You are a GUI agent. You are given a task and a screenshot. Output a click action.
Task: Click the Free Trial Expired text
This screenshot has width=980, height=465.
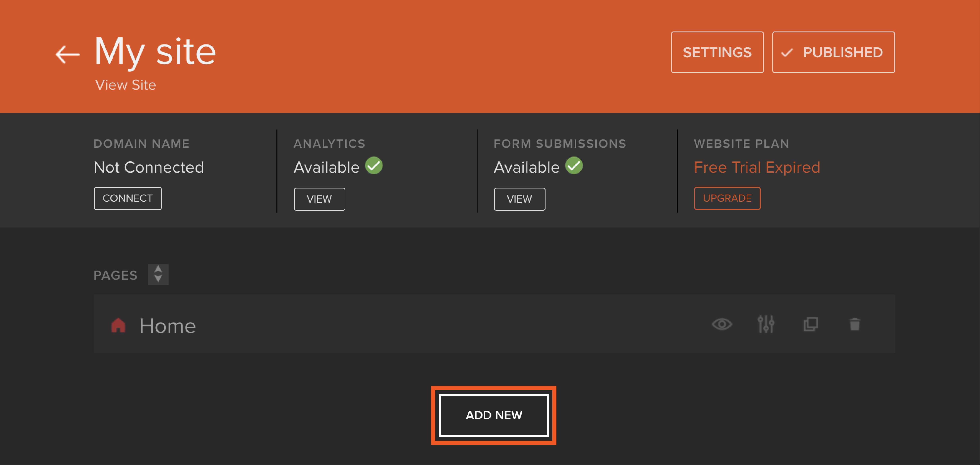click(x=757, y=167)
